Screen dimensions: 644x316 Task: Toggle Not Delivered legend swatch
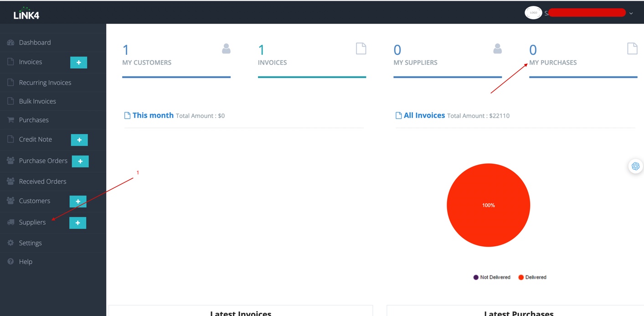[x=476, y=277]
